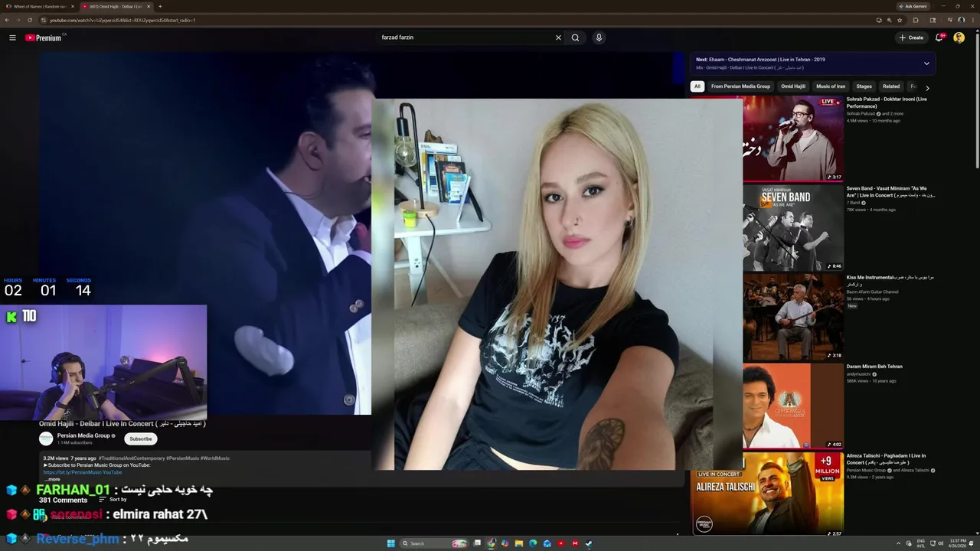Open 'Alireza Talischi - Paghadam' title link
This screenshot has width=980, height=551.
[x=886, y=459]
